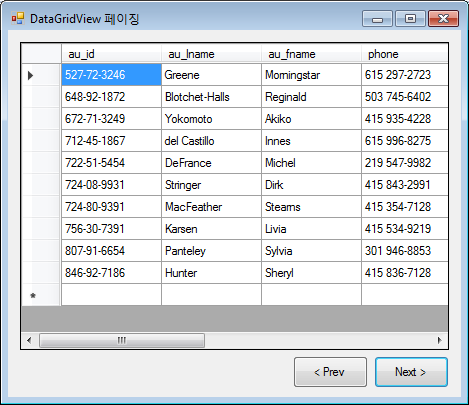Select cell 722-51-5454
Viewport: 469px width, 405px height.
pyautogui.click(x=111, y=163)
